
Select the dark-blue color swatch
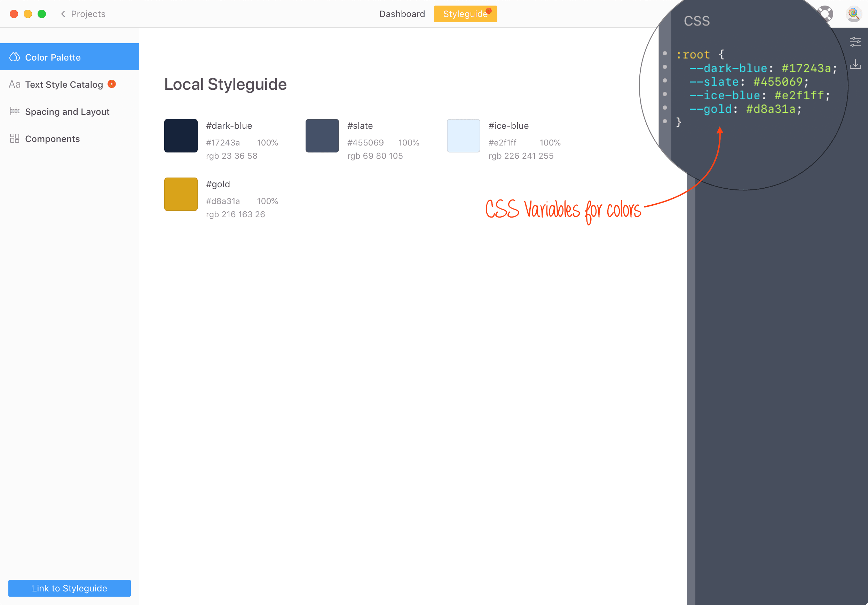pyautogui.click(x=181, y=136)
